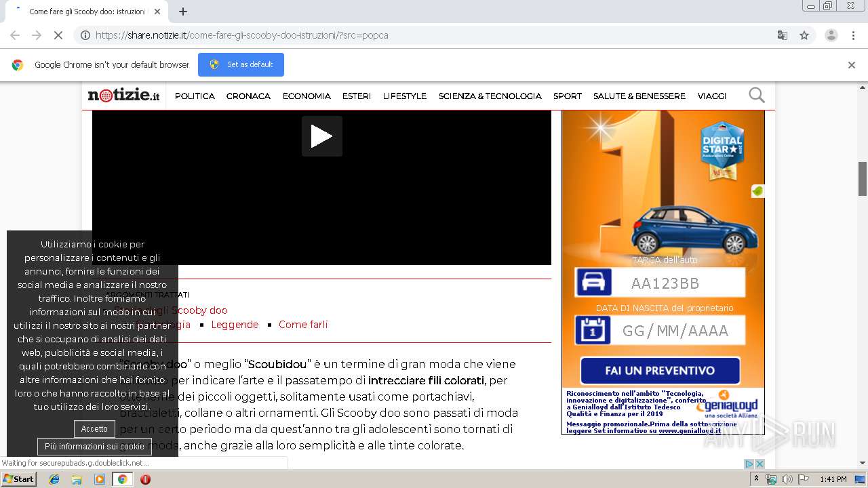Go forward in browser history
The height and width of the screenshot is (488, 868).
pos(37,35)
